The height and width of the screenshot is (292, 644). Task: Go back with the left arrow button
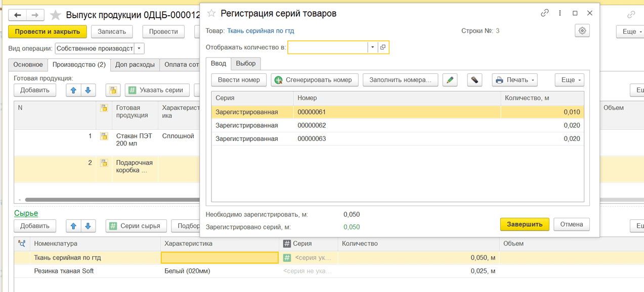click(x=18, y=15)
